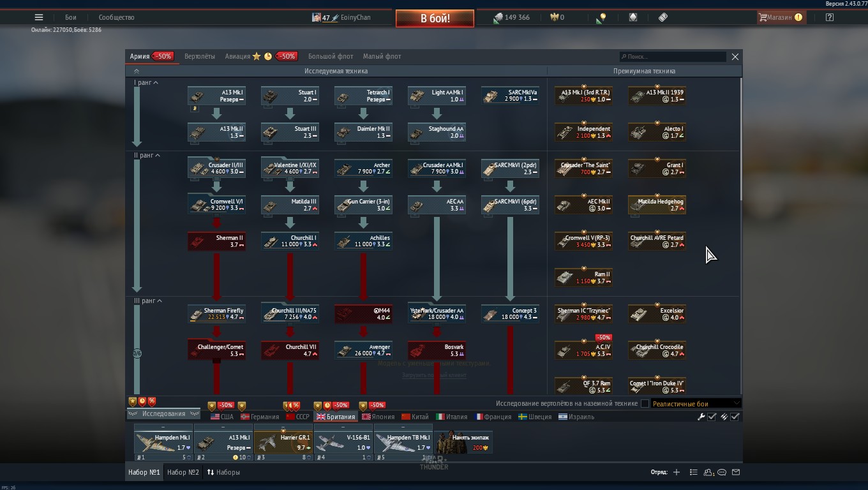Toggle auto-refill checkbox beside ammo icon
The image size is (868, 490).
735,417
